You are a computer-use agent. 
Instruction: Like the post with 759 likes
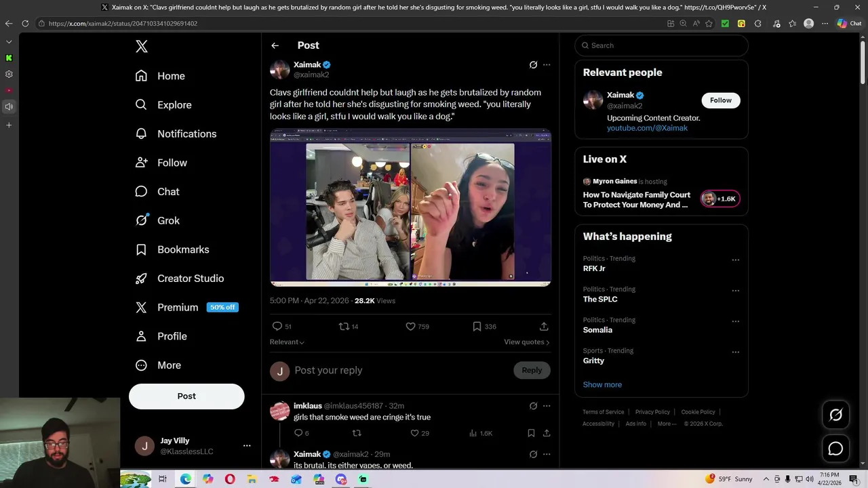coord(410,327)
